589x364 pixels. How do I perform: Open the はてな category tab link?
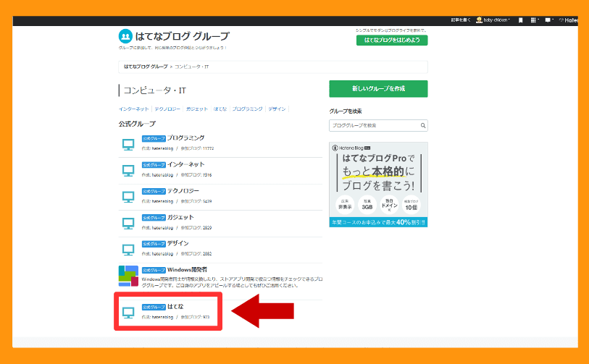220,109
